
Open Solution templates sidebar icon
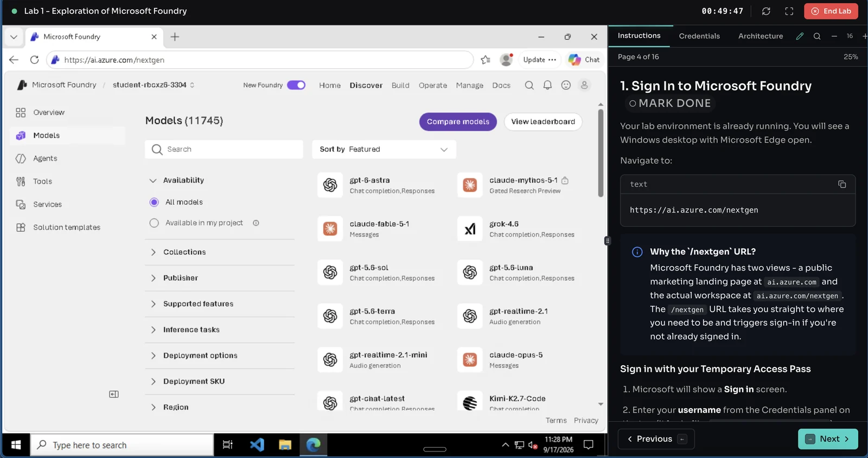point(21,228)
